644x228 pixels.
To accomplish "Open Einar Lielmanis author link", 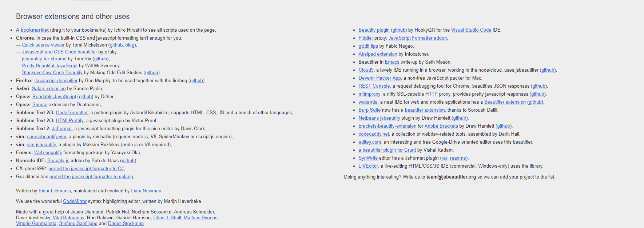I will (x=55, y=191).
